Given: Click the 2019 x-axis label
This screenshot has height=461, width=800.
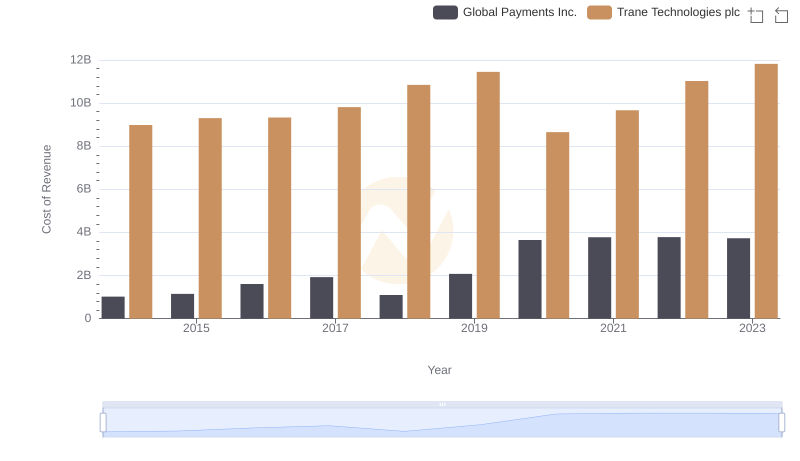Looking at the screenshot, I should [x=474, y=328].
